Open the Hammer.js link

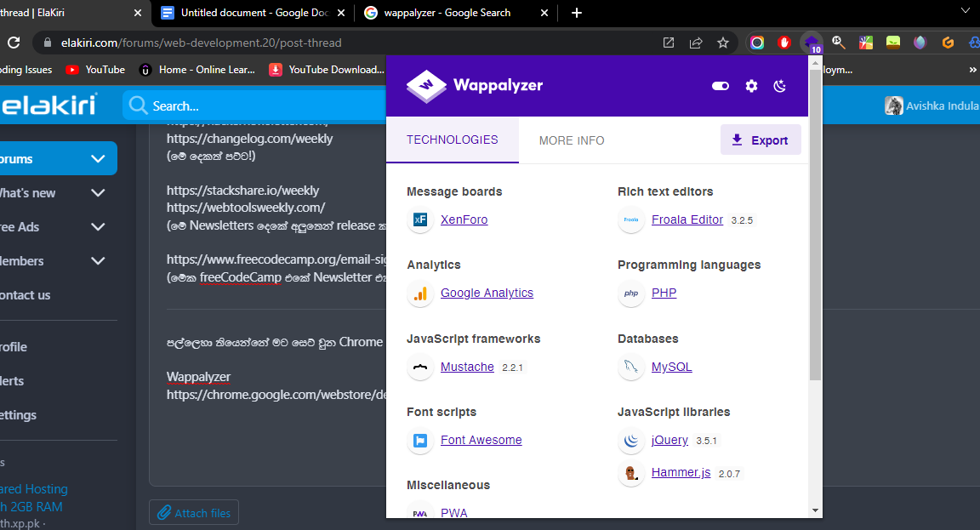pos(681,472)
